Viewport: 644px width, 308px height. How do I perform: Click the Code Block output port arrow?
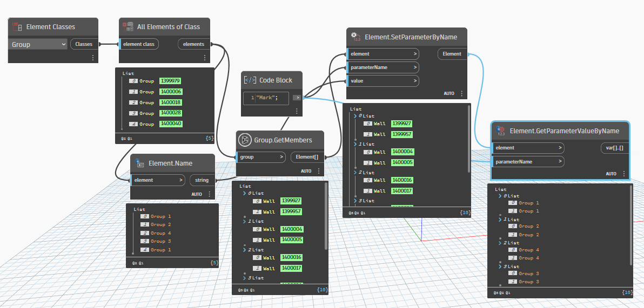(x=297, y=98)
